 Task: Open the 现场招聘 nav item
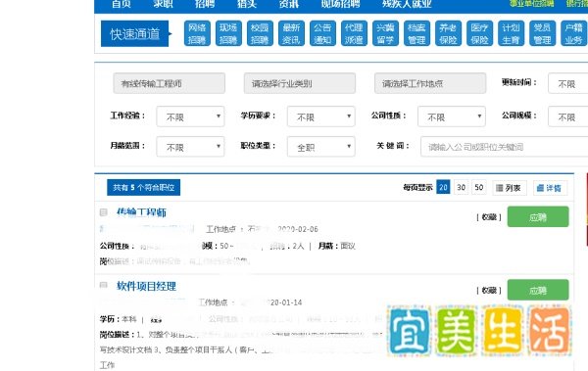(340, 4)
